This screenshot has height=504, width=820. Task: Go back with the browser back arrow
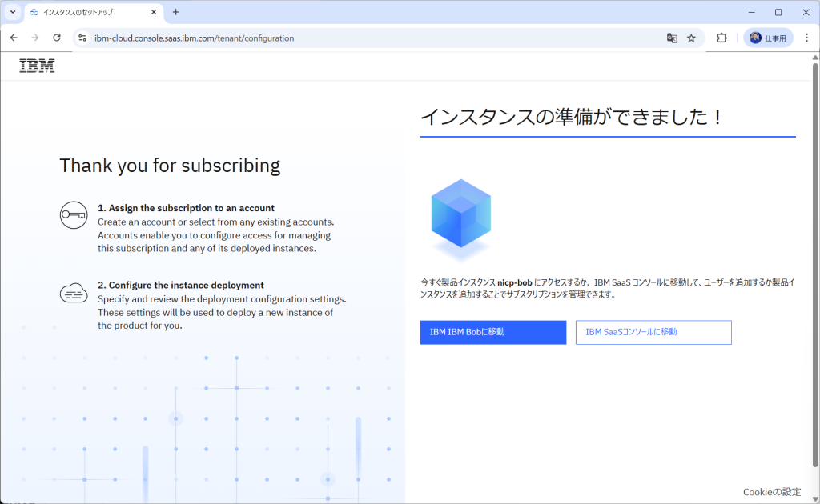[14, 38]
